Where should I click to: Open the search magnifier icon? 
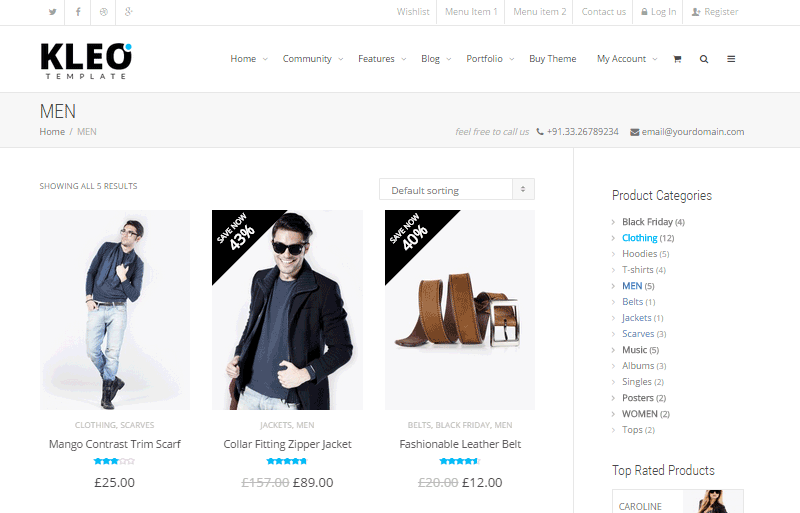(704, 59)
